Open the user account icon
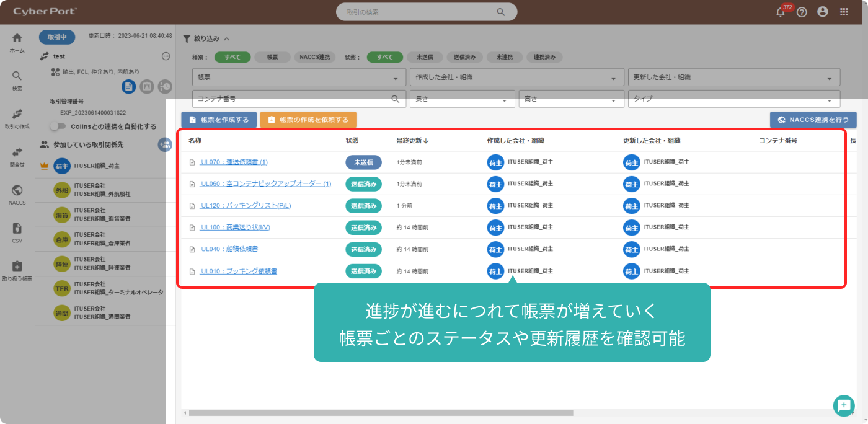 (823, 12)
